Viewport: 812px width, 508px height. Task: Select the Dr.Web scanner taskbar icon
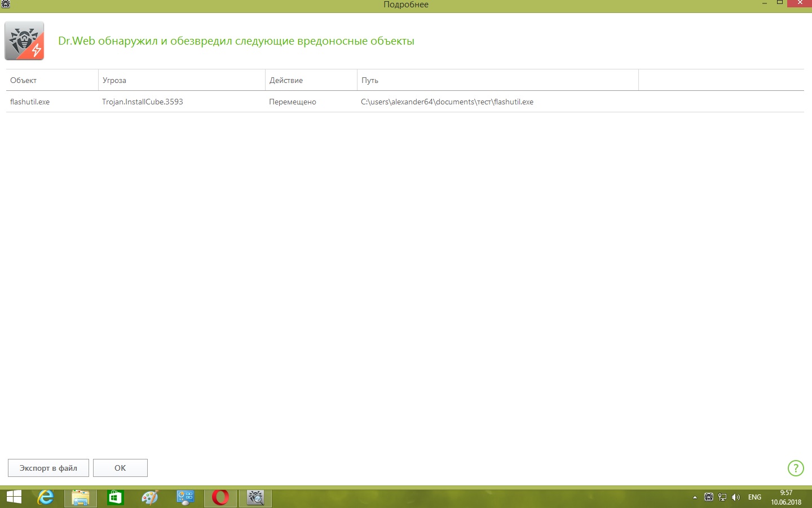(x=255, y=497)
